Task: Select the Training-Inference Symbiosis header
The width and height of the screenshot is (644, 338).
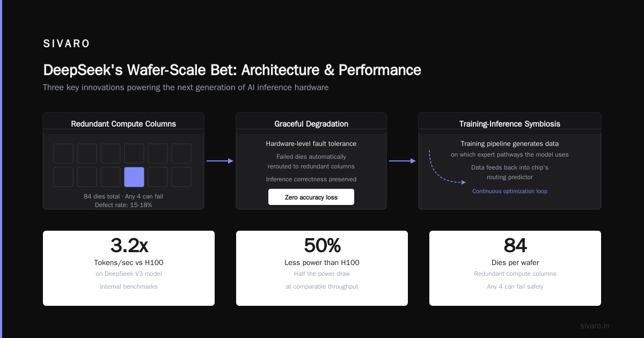Action: [x=510, y=124]
